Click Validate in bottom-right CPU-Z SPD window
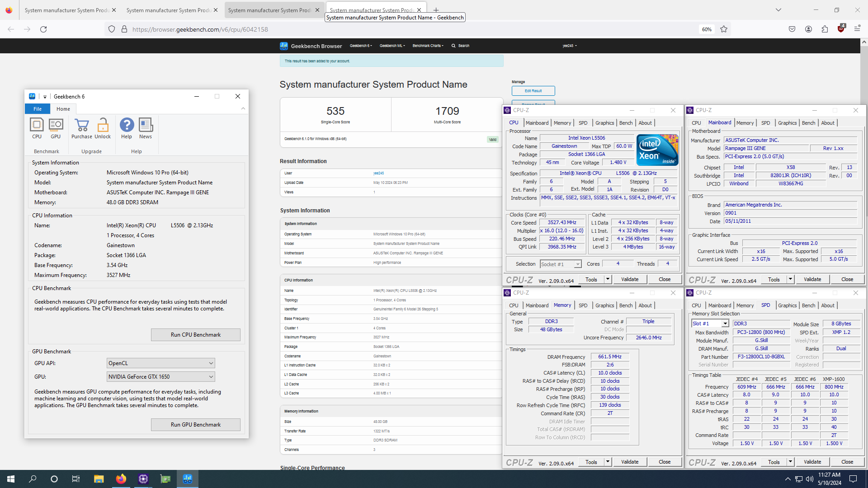The height and width of the screenshot is (488, 868). click(812, 462)
